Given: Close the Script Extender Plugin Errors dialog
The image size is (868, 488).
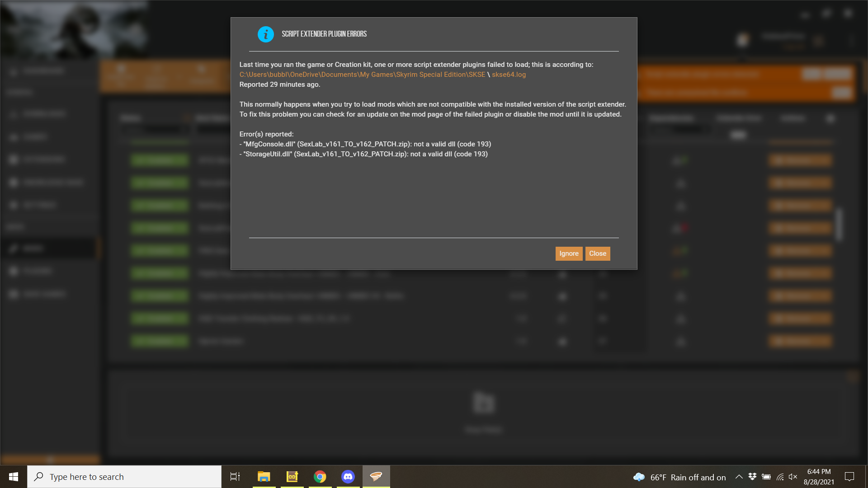Looking at the screenshot, I should tap(598, 253).
